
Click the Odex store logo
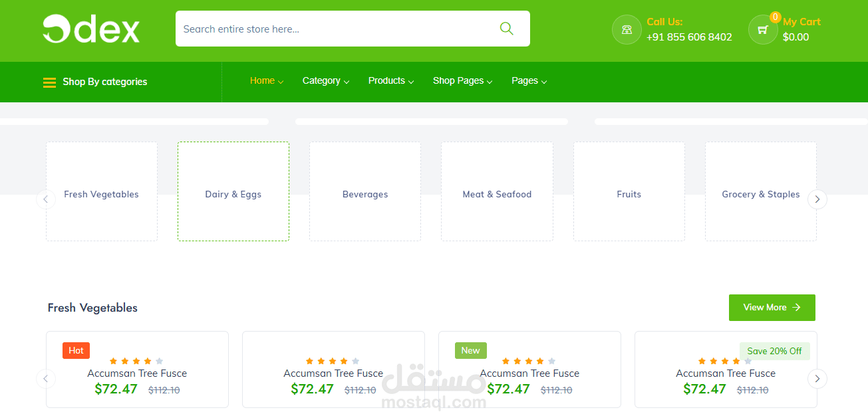coord(90,29)
